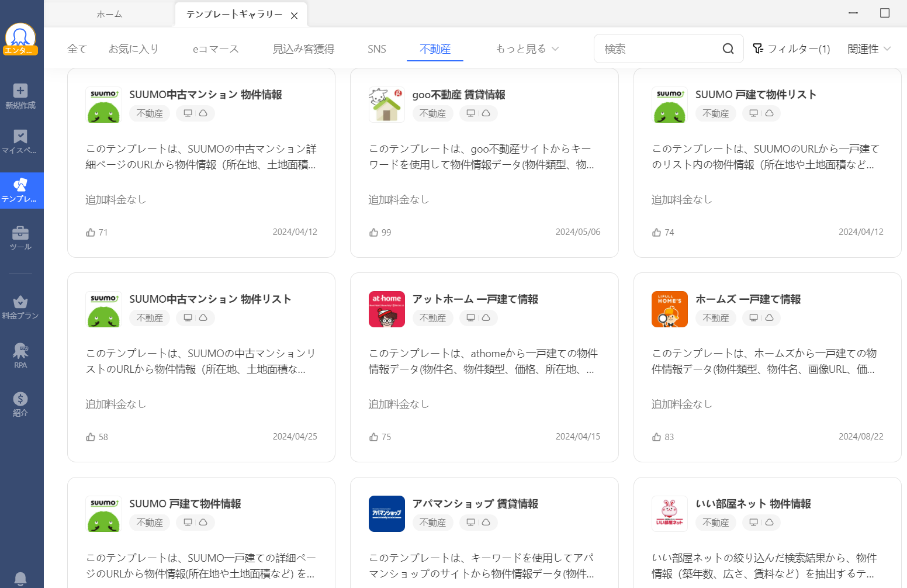Like the SUUMO中古マンション 物件情報 template

(90, 232)
